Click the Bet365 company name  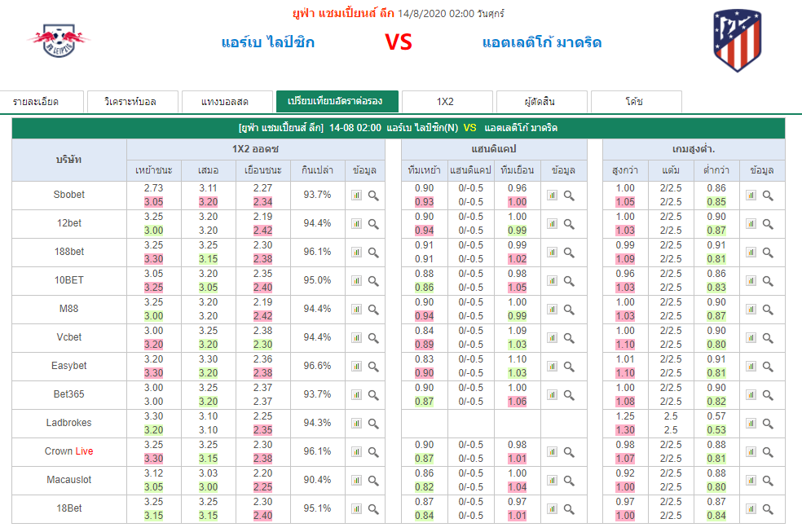coord(69,394)
